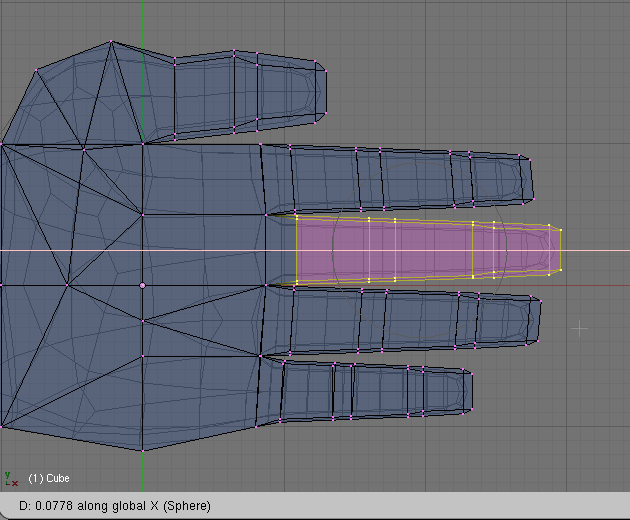Click the XY axis orientation indicator icon
The height and width of the screenshot is (520, 630).
pos(11,479)
